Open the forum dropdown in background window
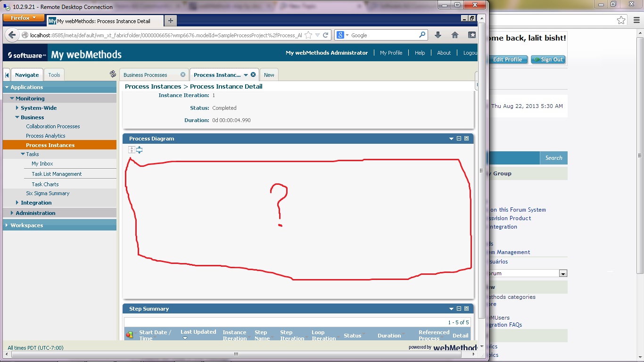The width and height of the screenshot is (644, 362). [563, 273]
